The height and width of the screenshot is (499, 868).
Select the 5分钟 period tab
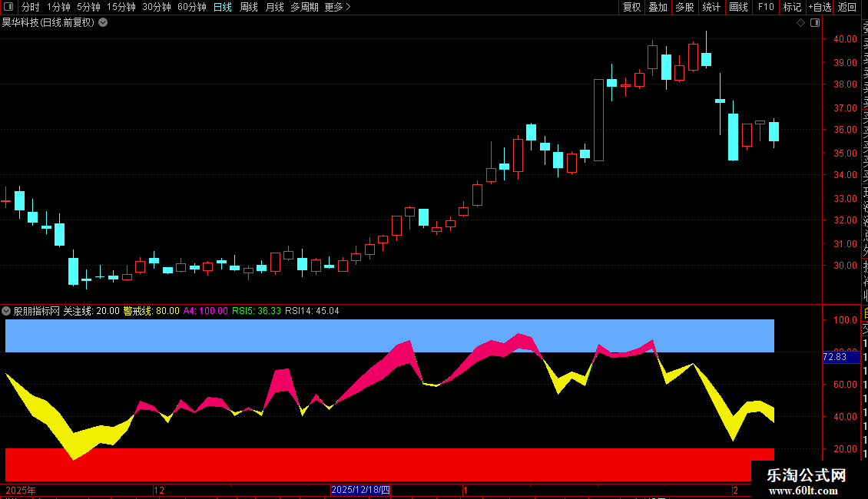88,7
